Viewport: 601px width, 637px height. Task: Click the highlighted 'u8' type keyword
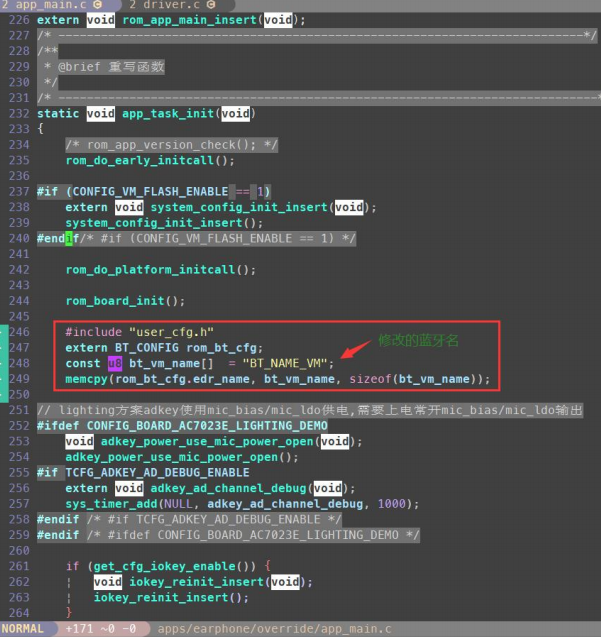point(115,363)
